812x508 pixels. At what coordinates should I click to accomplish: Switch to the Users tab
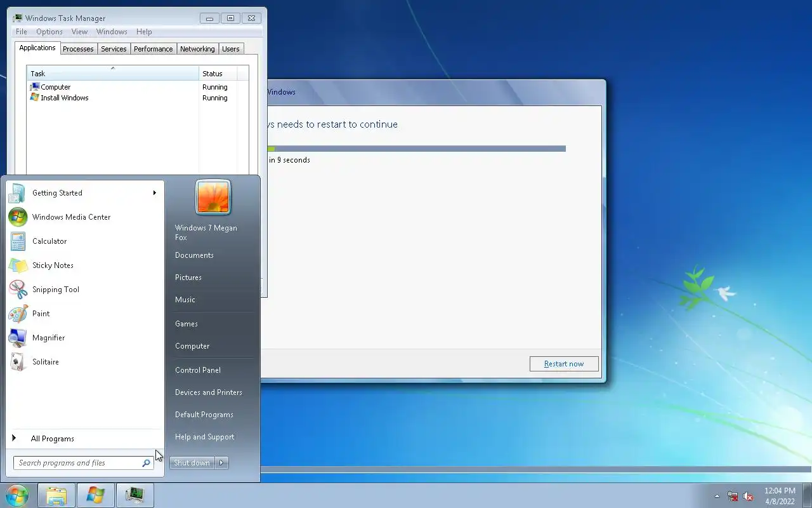(231, 49)
